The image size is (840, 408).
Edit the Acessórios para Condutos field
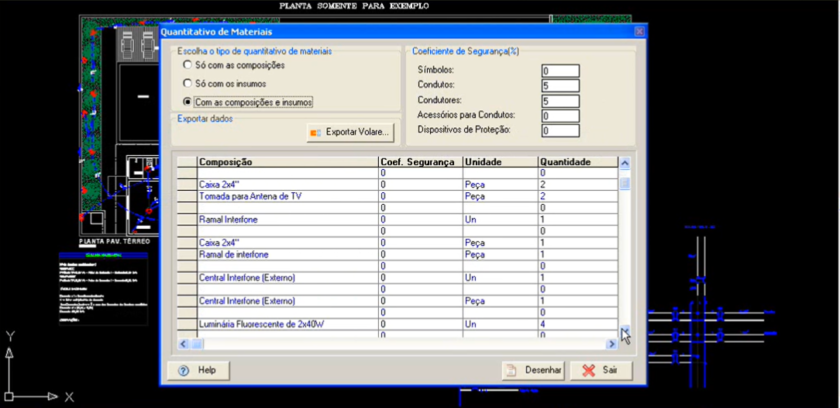tap(559, 116)
